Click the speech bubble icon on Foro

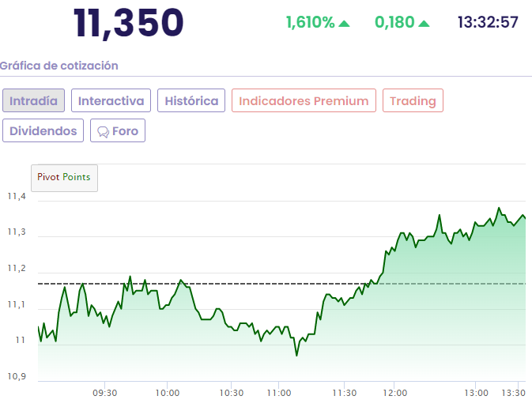[103, 131]
